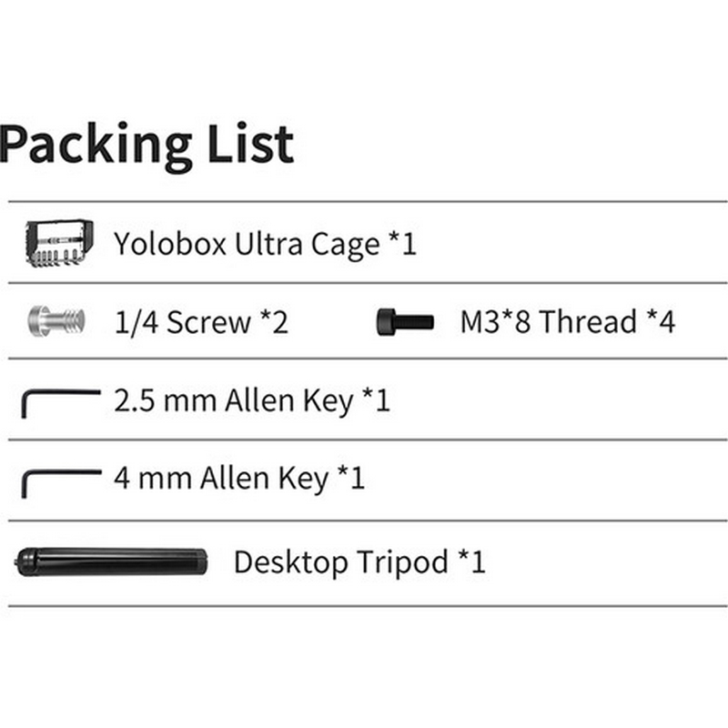
Task: Select the *4 quantity after M3*8 Thread
Action: [661, 321]
